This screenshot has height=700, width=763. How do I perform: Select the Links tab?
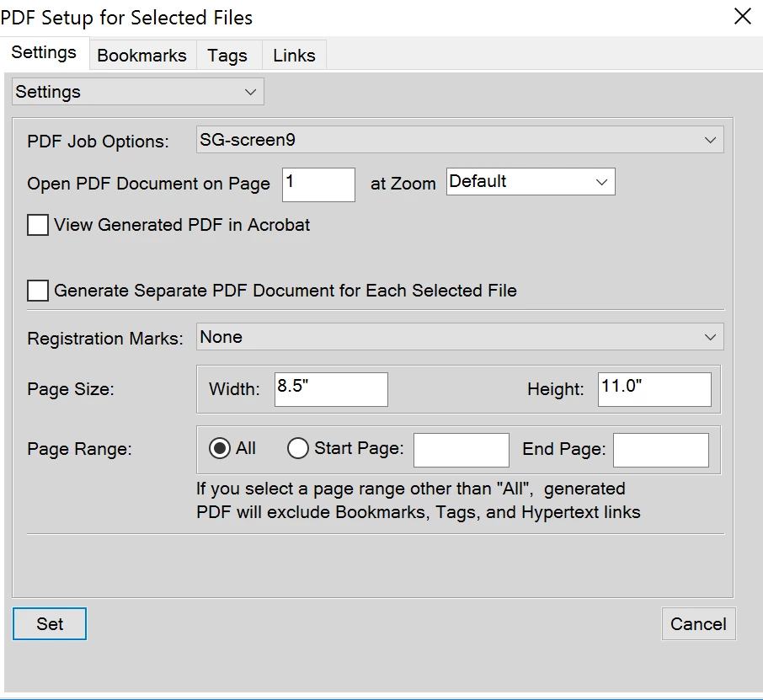(x=295, y=56)
